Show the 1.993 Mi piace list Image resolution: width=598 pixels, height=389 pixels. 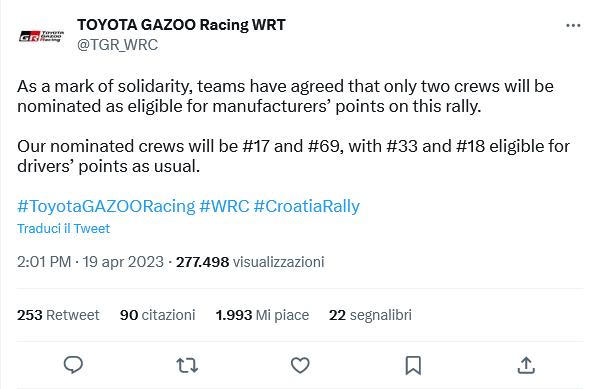[262, 315]
